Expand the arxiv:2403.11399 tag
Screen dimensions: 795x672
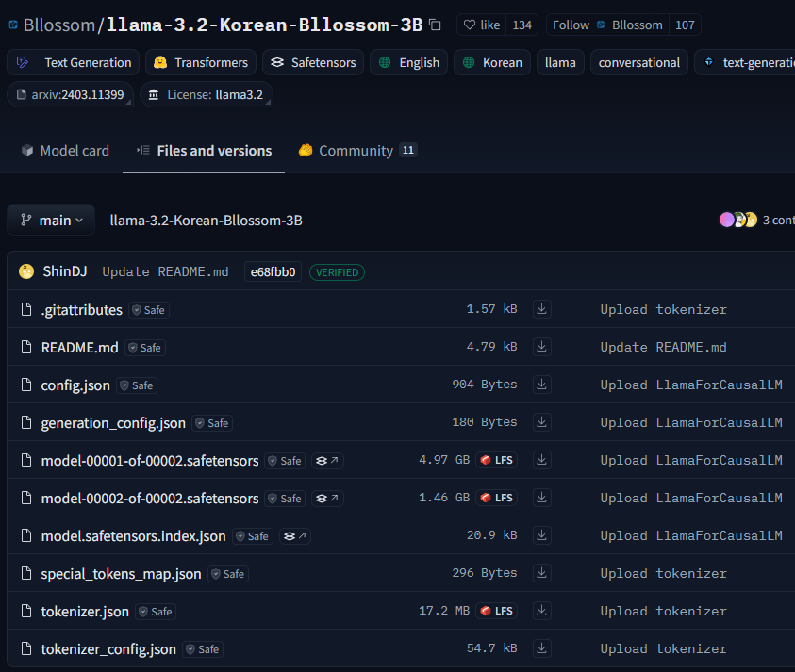[x=70, y=95]
